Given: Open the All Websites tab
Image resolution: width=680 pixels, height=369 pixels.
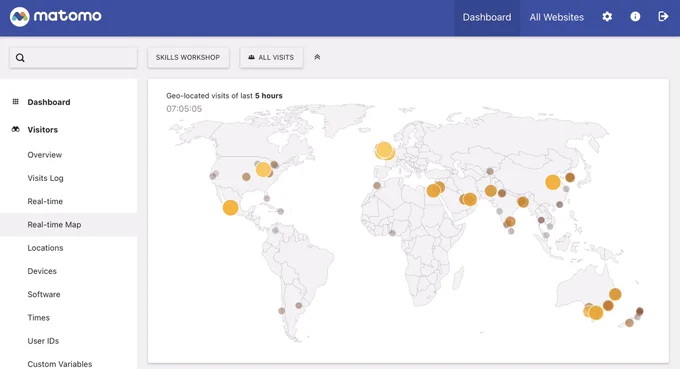Looking at the screenshot, I should [x=556, y=17].
